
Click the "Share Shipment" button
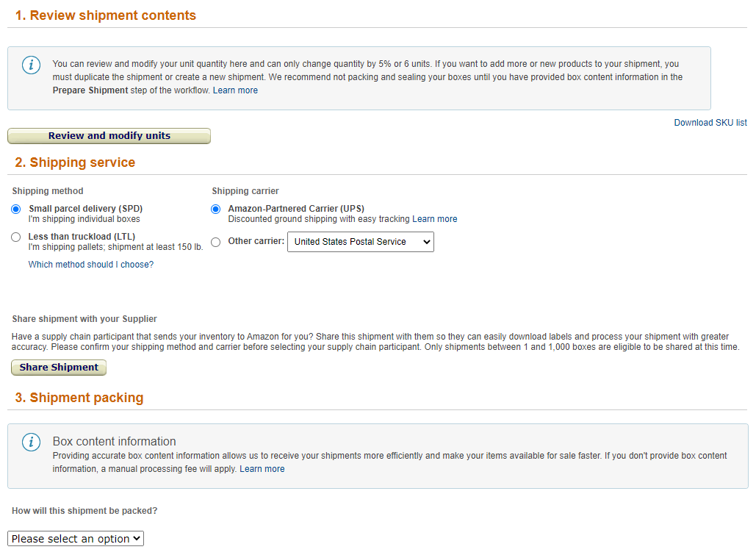[x=58, y=367]
